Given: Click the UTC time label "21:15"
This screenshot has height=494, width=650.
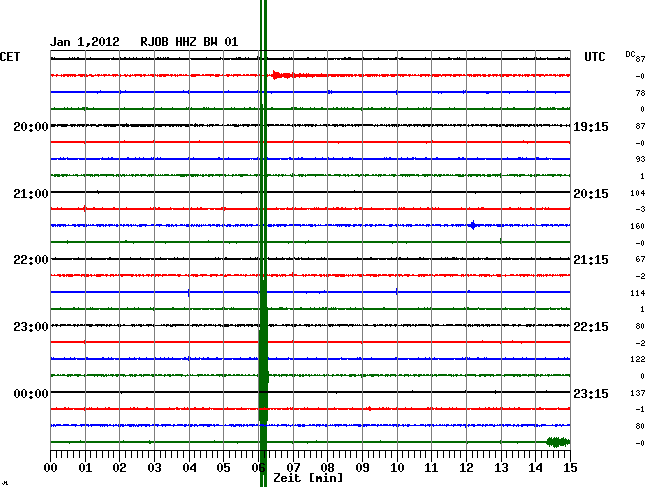Looking at the screenshot, I should pos(591,260).
